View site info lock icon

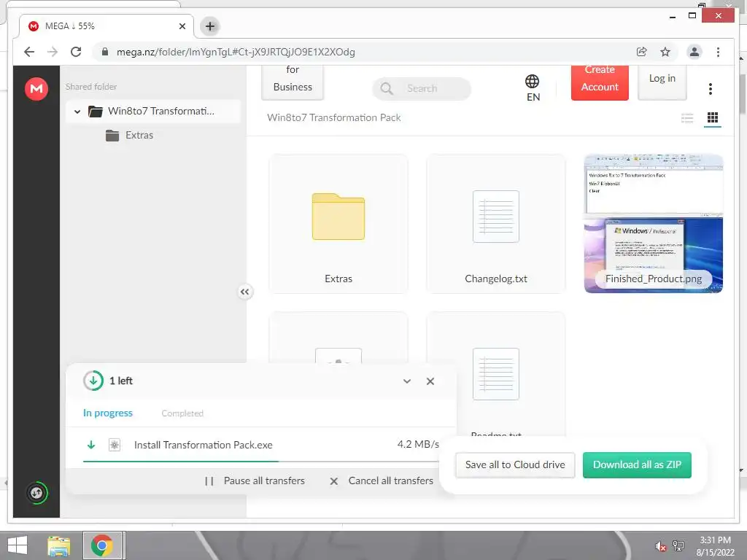point(105,52)
